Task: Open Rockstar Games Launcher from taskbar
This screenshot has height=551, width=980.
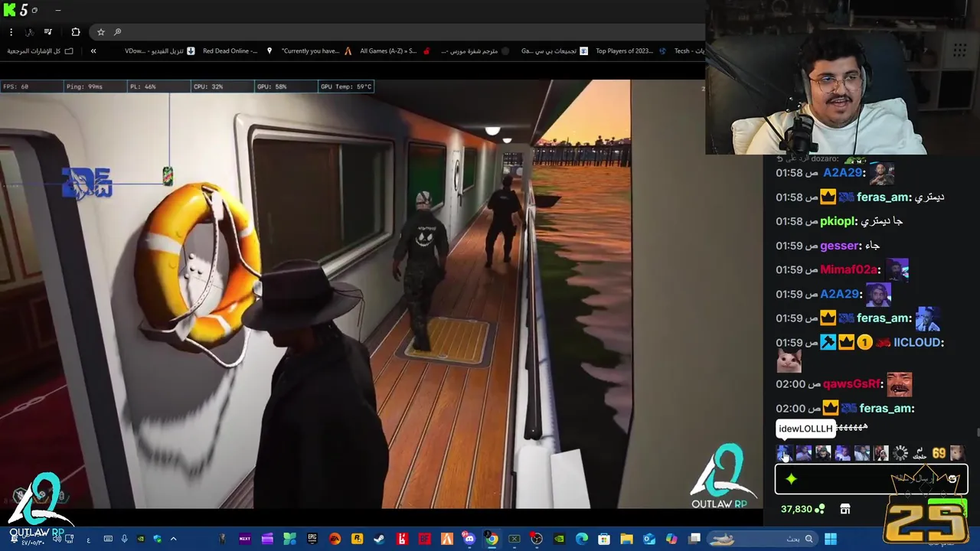Action: pos(357,539)
